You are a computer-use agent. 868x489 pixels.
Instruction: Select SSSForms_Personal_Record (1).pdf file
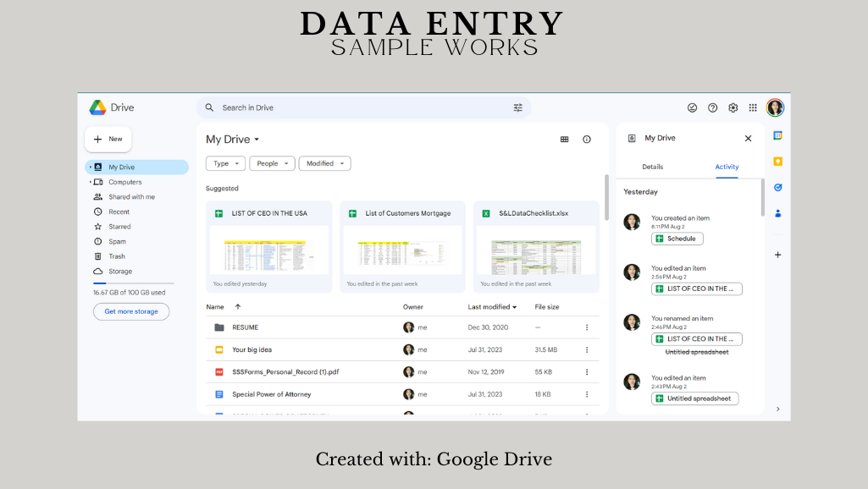click(x=402, y=372)
